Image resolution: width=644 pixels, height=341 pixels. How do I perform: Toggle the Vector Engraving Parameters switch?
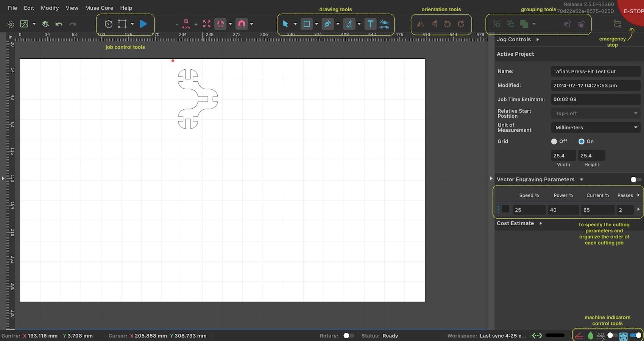pos(636,179)
